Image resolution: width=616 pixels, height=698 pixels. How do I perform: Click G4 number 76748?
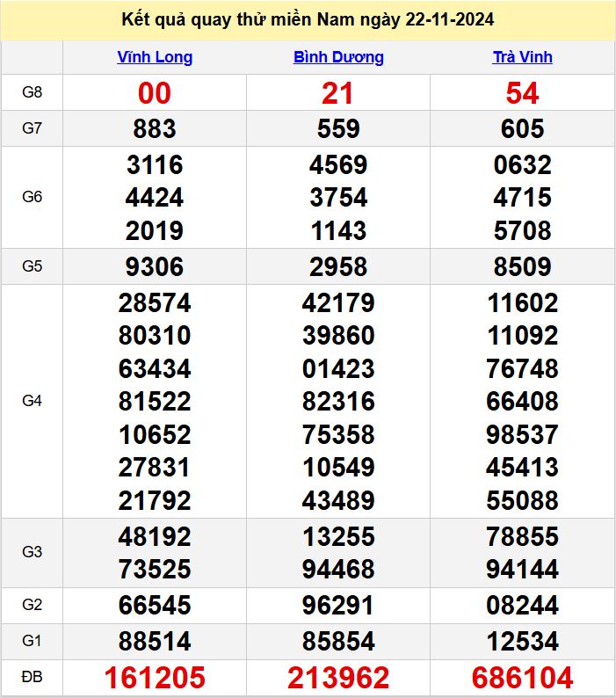[x=522, y=368]
